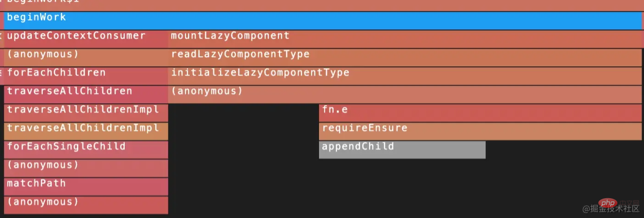644x218 pixels.
Task: Click the requireEnsure call frame
Action: [x=480, y=131]
